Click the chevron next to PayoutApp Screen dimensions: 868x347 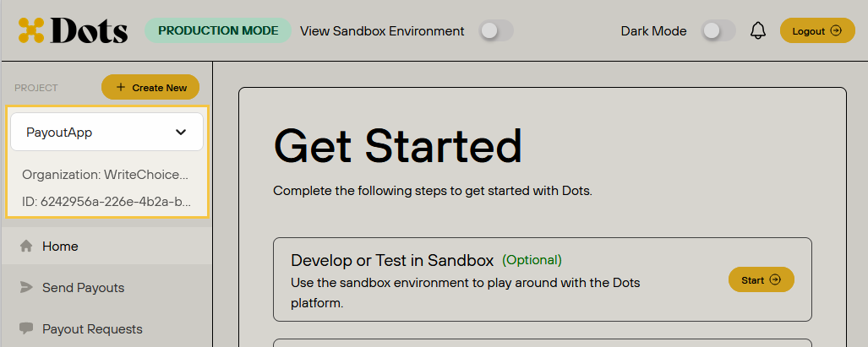tap(181, 132)
